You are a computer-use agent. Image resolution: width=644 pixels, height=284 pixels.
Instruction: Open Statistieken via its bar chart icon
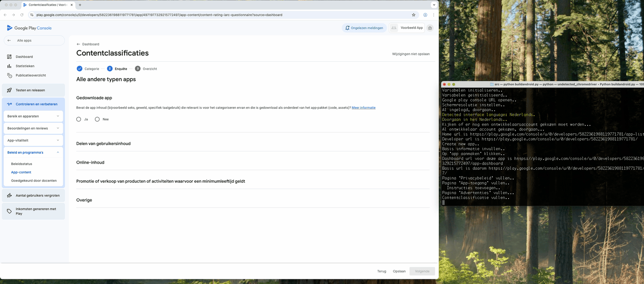coord(9,66)
